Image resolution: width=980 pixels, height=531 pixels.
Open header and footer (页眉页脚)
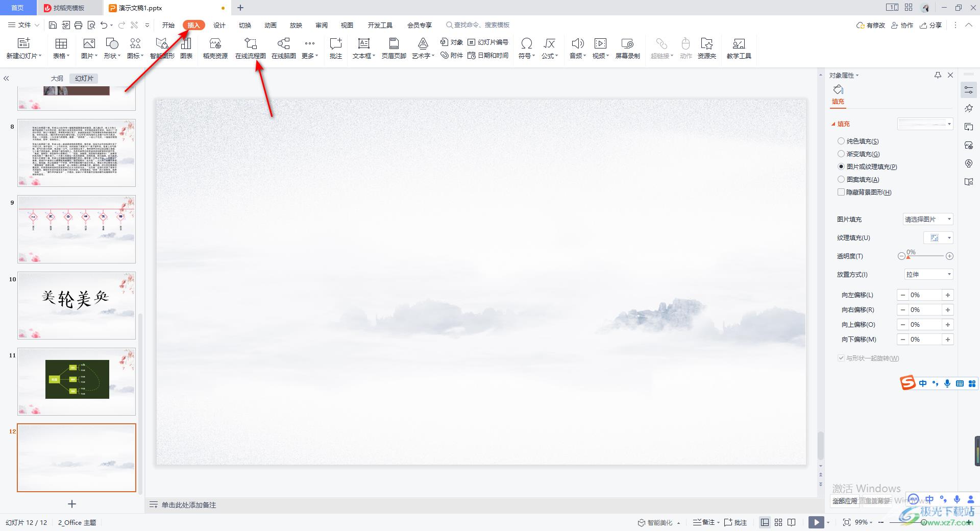(x=394, y=49)
